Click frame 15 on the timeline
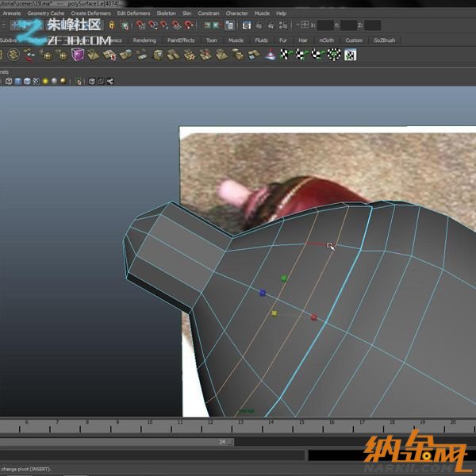 coord(301,427)
